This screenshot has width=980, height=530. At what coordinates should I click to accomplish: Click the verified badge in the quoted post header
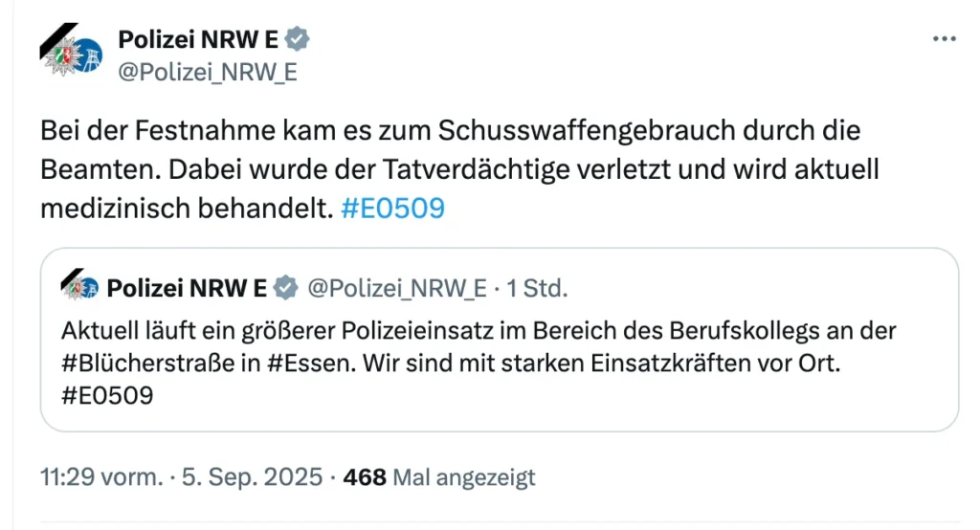(285, 287)
